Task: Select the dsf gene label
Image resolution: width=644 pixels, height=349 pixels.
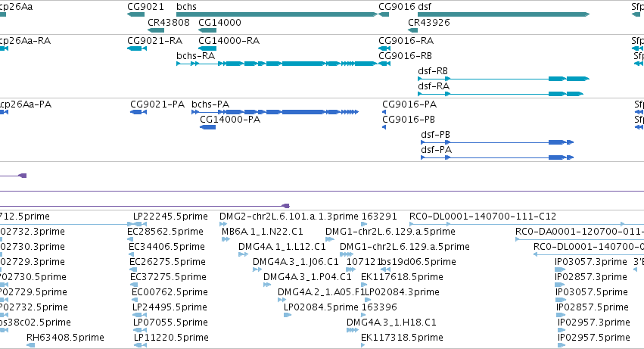Action: [425, 7]
